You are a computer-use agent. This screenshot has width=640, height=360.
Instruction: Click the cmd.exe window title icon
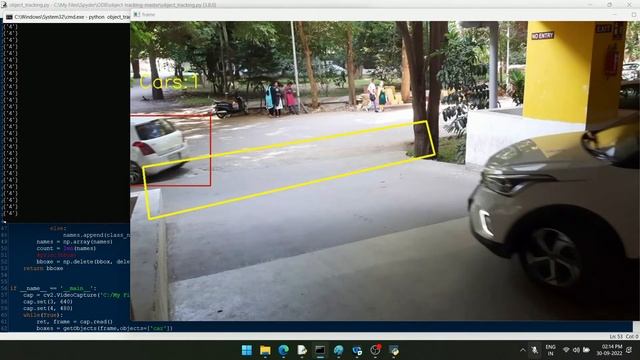click(x=9, y=17)
